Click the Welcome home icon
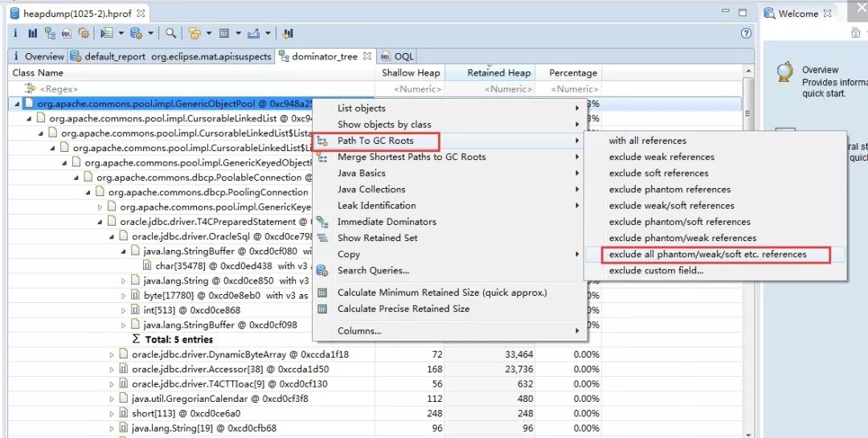Screen dimensions: 868x438 (x=856, y=33)
